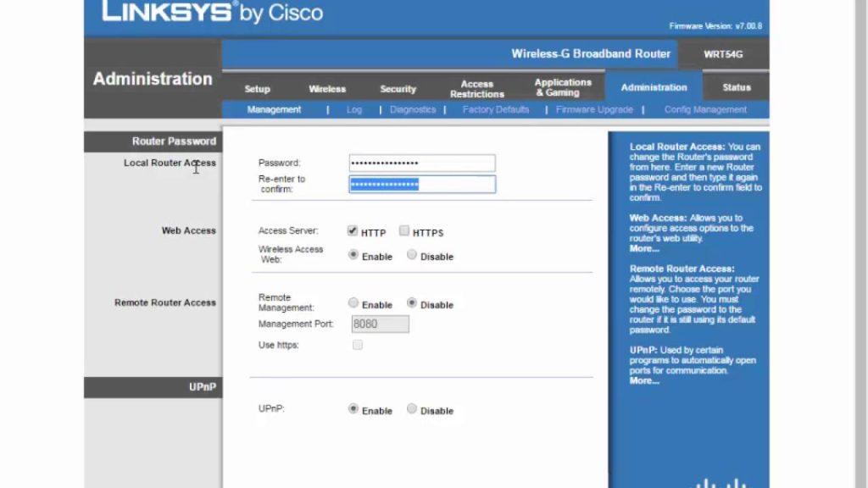The height and width of the screenshot is (488, 868).
Task: Click the 'Wireless-G Broadband Router' title
Action: [x=591, y=53]
